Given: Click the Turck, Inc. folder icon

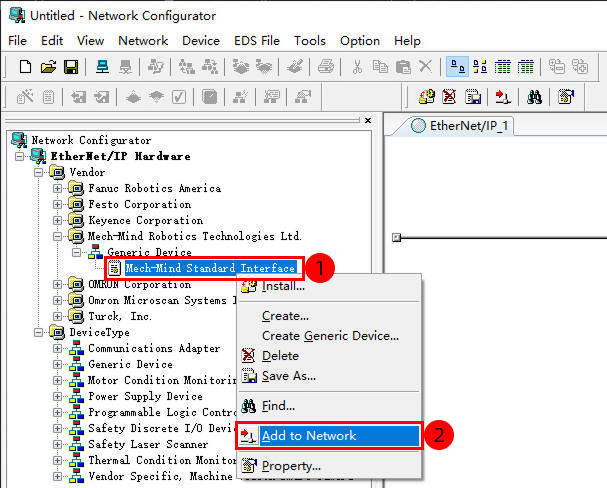Looking at the screenshot, I should click(76, 316).
